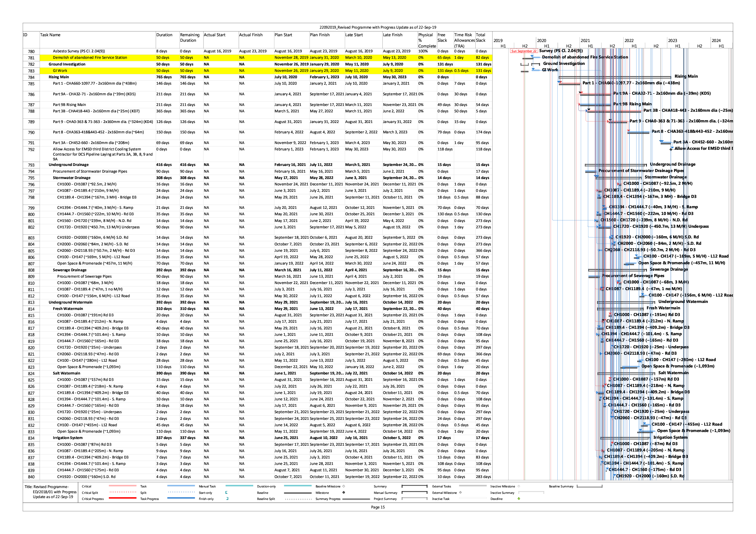
Task: Click the Inactive Milestone diamond in legend
Action: point(519,486)
